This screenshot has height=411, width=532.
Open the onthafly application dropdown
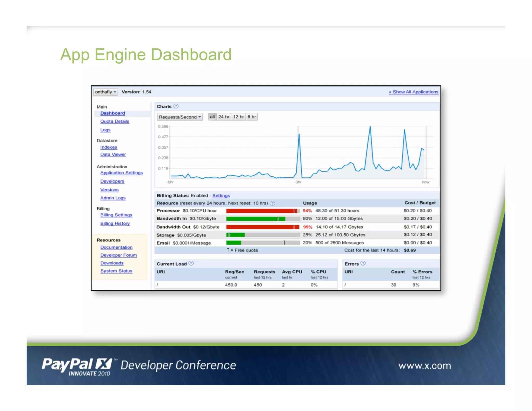point(105,92)
